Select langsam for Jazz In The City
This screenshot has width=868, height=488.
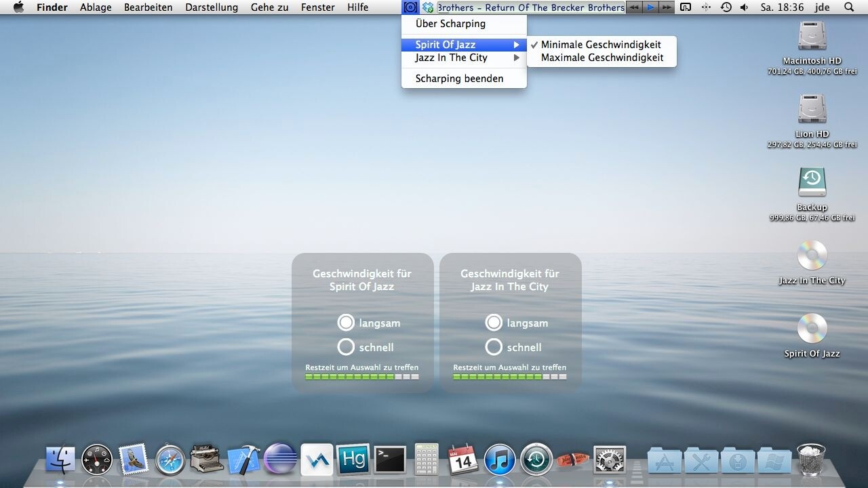(494, 323)
